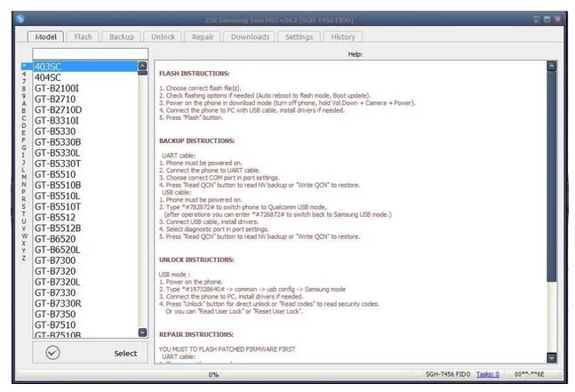Image resolution: width=575 pixels, height=392 pixels.
Task: Select model GT-B7330R
Action: [x=86, y=303]
